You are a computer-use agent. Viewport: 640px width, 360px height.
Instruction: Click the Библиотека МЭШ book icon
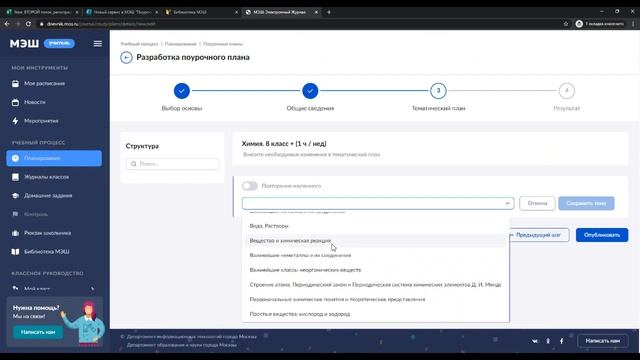pyautogui.click(x=15, y=251)
